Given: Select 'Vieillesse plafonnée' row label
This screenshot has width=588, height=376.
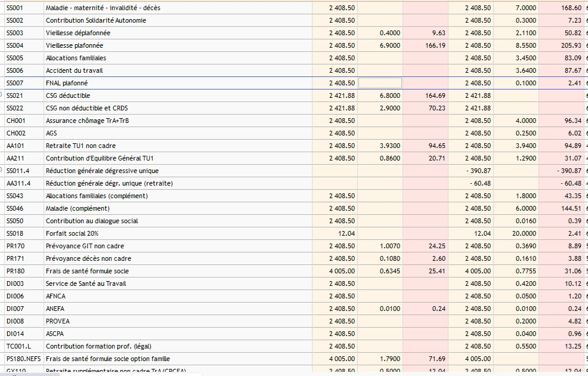Looking at the screenshot, I should click(75, 45).
